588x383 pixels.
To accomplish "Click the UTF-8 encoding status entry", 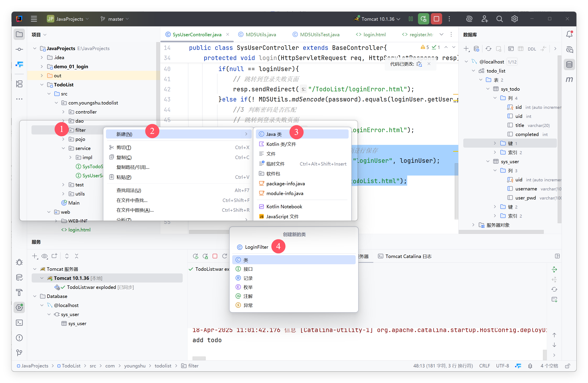I will (502, 366).
